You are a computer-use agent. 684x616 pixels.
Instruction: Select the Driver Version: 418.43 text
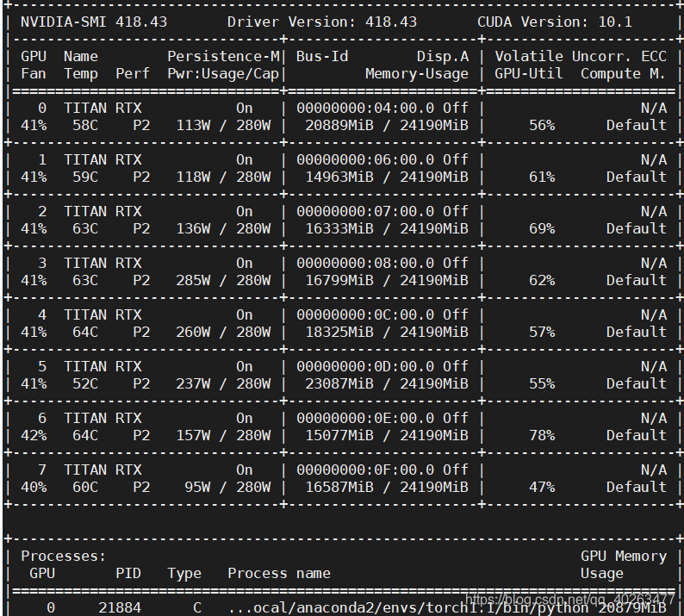322,22
